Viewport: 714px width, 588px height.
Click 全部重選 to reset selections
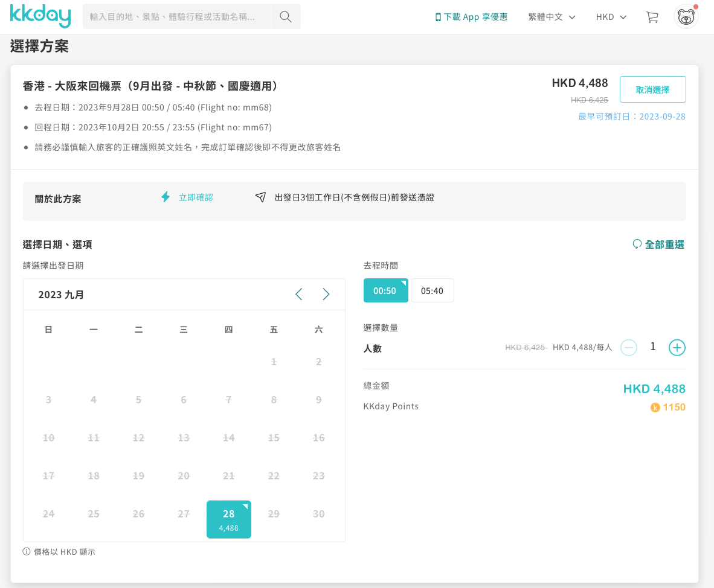[x=658, y=244]
